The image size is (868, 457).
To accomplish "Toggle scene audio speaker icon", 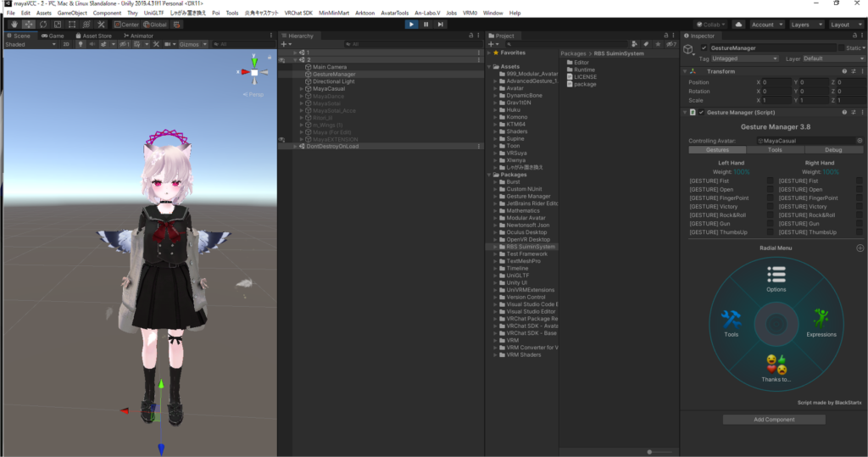I will (92, 44).
